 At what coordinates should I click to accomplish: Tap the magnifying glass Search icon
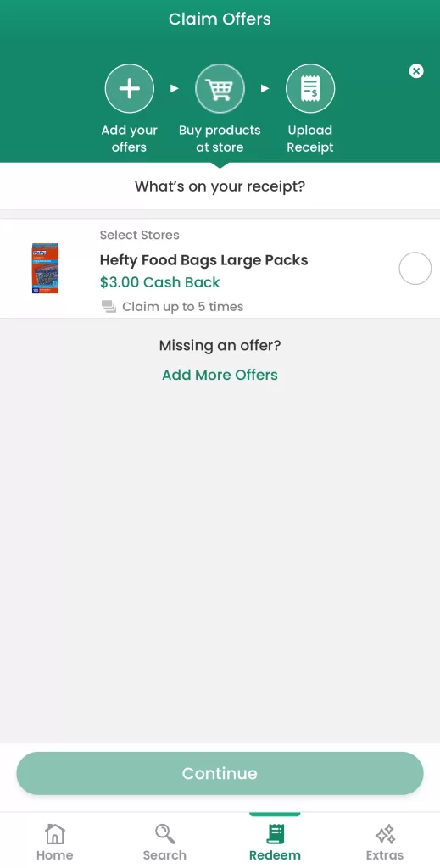(165, 834)
